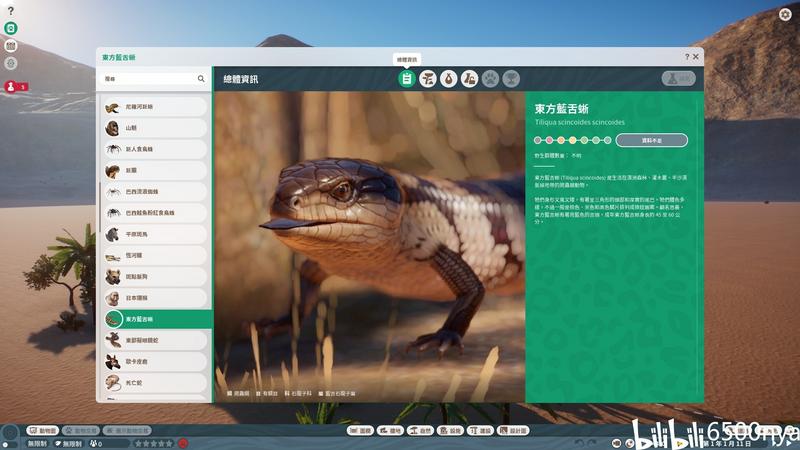Screen dimensions: 800x450
Task: Select the diamondback rattlesnake entry below selection
Action: pyautogui.click(x=155, y=340)
